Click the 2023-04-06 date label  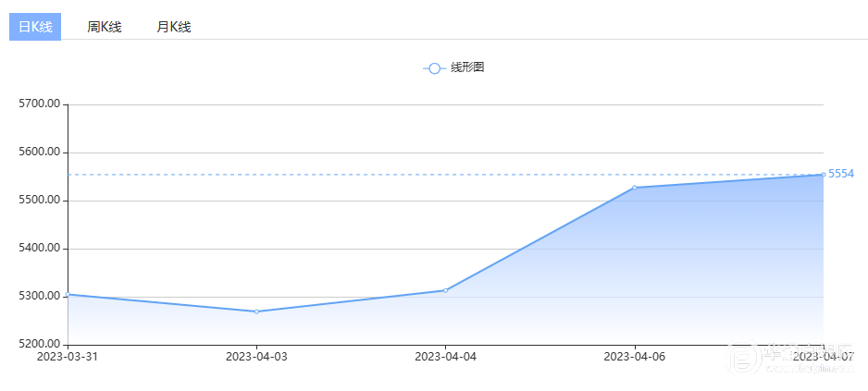coord(635,356)
